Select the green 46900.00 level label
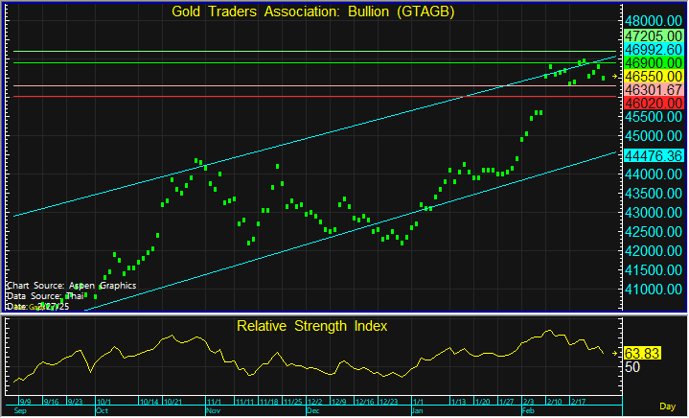689x418 pixels. [652, 62]
